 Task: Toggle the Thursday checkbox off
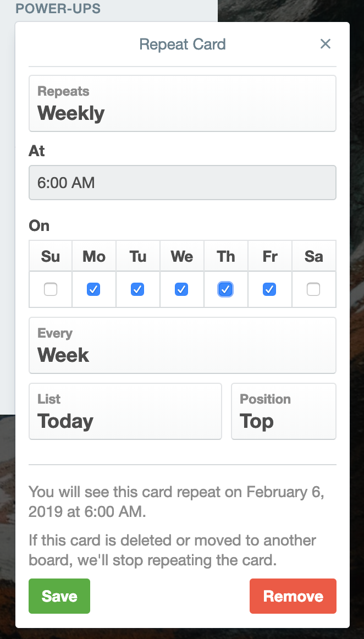pos(225,289)
